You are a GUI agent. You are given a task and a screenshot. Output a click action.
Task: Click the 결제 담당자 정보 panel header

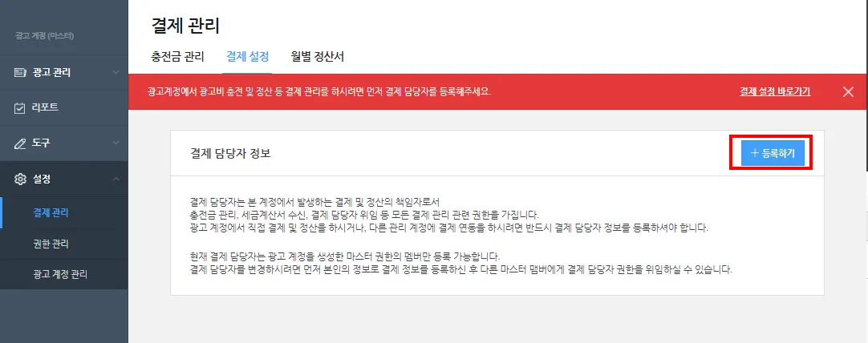click(229, 154)
